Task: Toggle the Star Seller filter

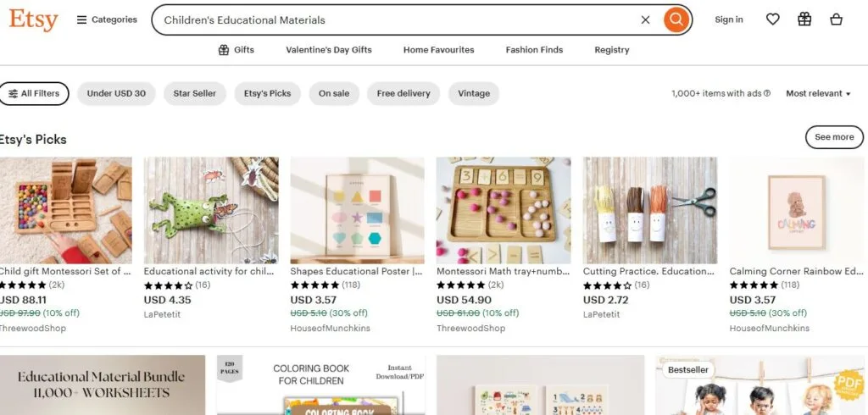Action: pyautogui.click(x=195, y=93)
